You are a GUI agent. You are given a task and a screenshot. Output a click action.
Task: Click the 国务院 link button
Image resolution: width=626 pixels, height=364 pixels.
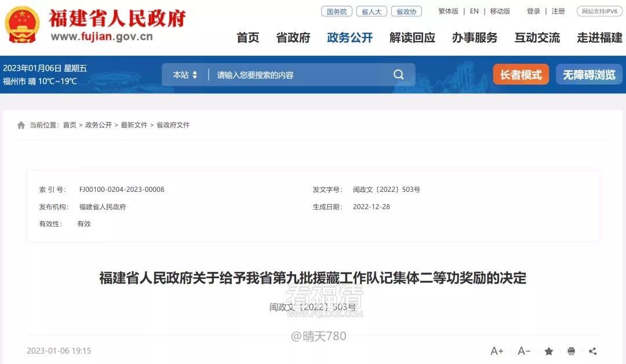337,11
